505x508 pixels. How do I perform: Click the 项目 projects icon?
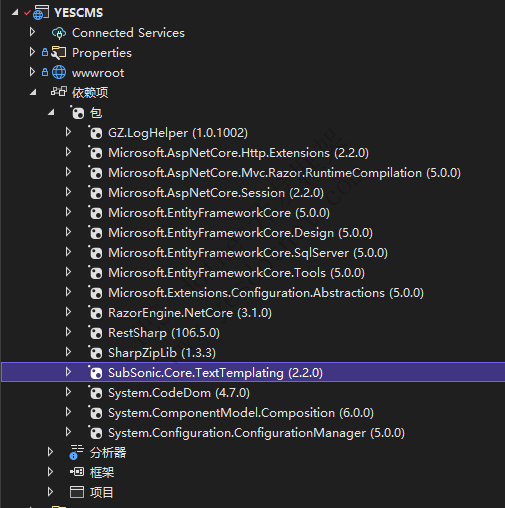click(77, 492)
